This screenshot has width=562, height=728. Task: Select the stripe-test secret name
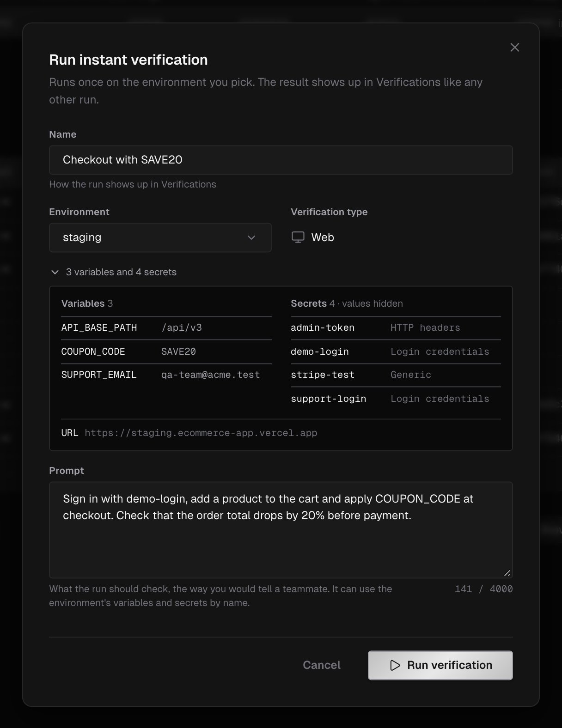(x=323, y=375)
